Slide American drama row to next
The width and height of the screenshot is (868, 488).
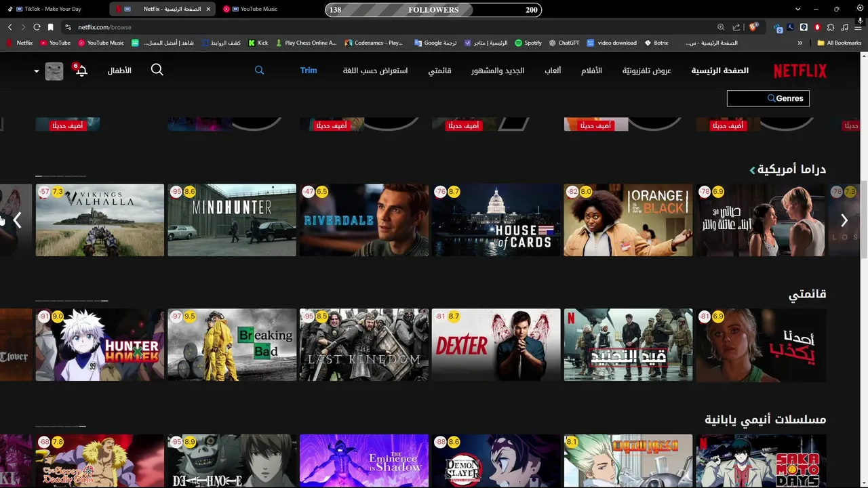tap(844, 220)
